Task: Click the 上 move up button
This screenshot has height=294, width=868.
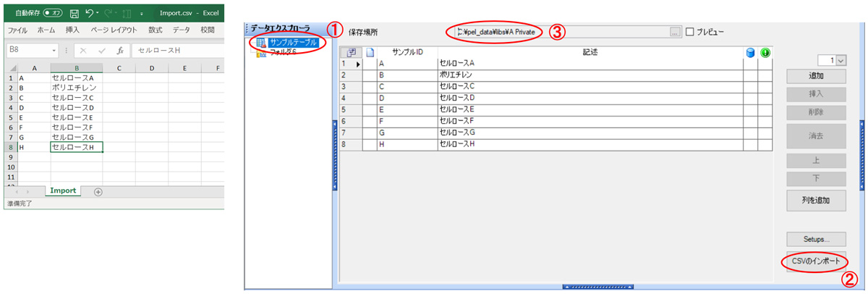Action: click(x=816, y=159)
